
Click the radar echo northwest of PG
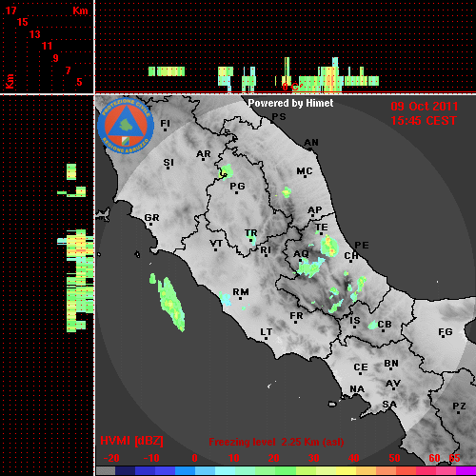pyautogui.click(x=227, y=172)
